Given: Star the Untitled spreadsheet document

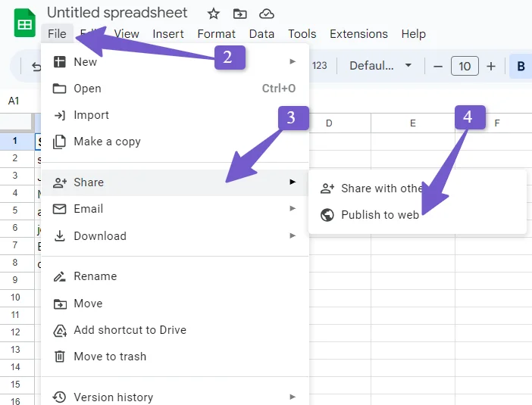Looking at the screenshot, I should coord(214,14).
